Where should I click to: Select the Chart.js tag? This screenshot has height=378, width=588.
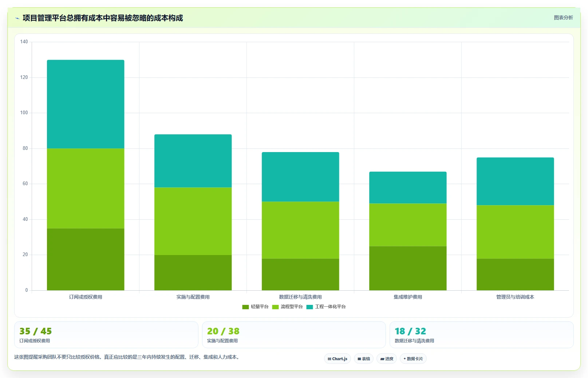(x=338, y=359)
